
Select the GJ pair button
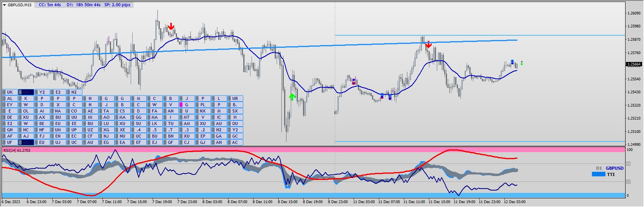pos(203,142)
